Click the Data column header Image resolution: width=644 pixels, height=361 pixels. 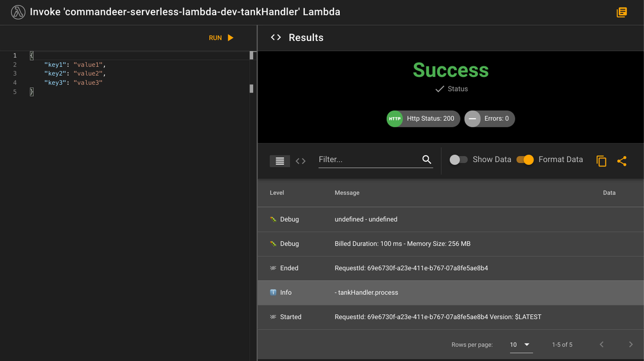pos(609,192)
